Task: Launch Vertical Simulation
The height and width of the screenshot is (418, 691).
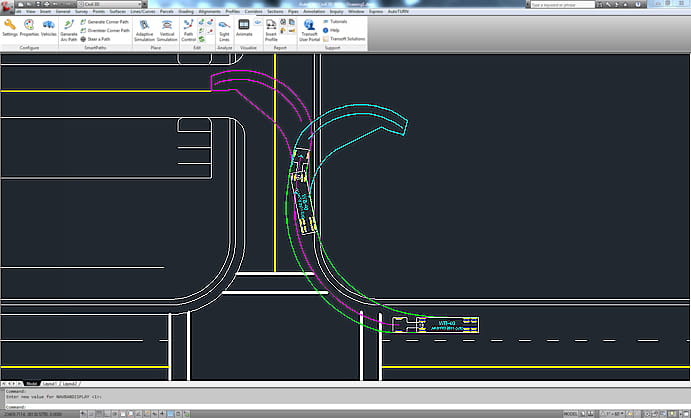Action: click(x=167, y=30)
